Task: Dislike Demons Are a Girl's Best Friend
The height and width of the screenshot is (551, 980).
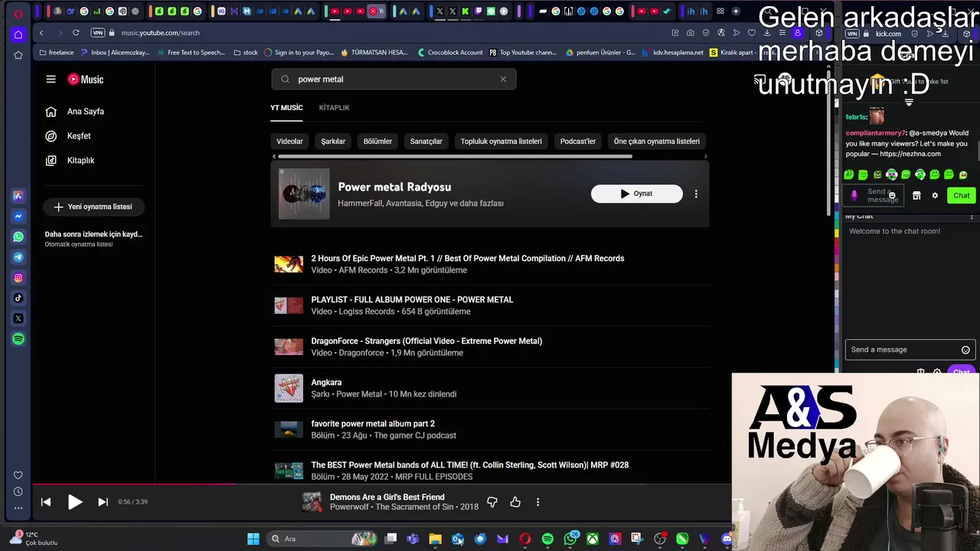Action: pyautogui.click(x=492, y=502)
